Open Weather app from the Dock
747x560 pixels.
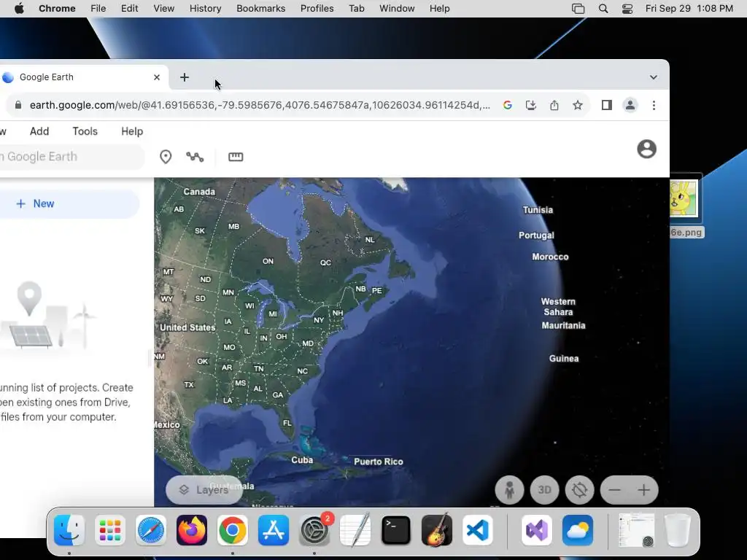tap(578, 530)
